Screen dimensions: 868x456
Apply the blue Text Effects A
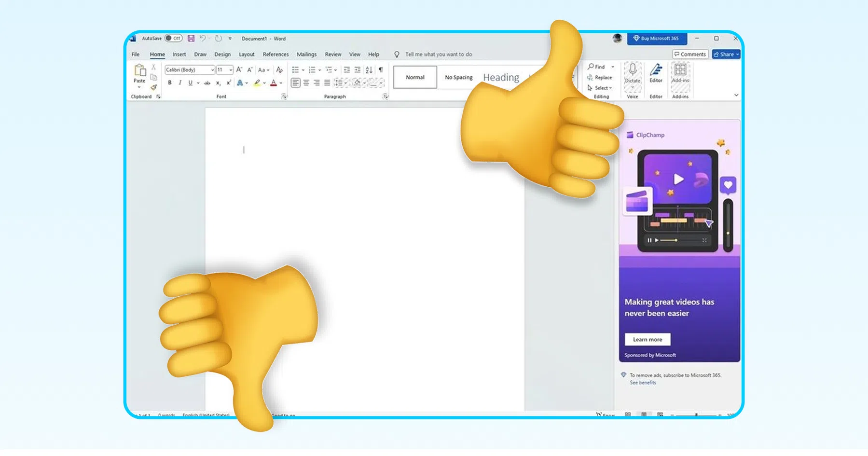[240, 83]
